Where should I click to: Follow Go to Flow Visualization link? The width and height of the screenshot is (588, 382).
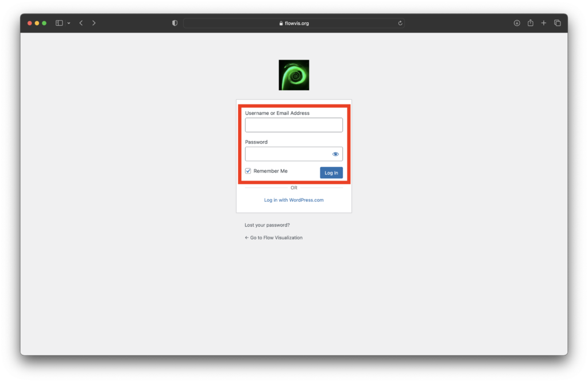click(x=274, y=237)
